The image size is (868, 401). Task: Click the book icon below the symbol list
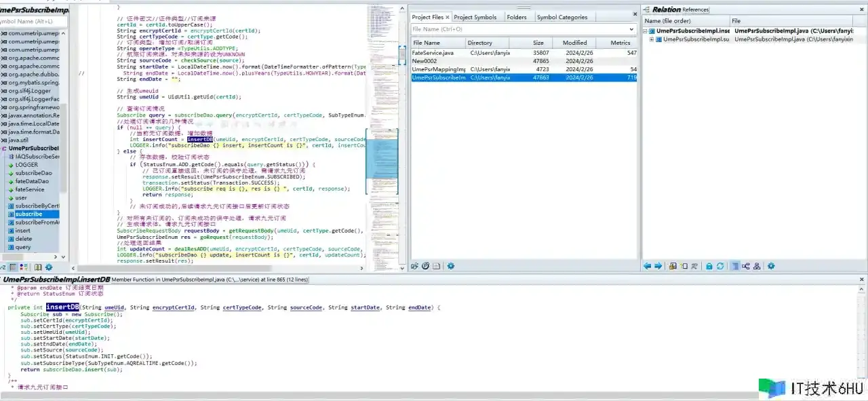click(x=38, y=267)
